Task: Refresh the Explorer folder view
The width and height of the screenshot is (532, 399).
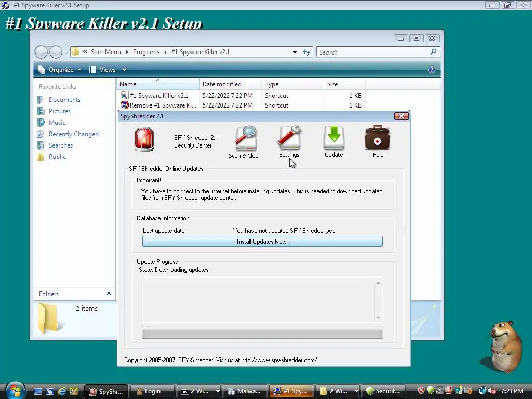Action: 307,52
